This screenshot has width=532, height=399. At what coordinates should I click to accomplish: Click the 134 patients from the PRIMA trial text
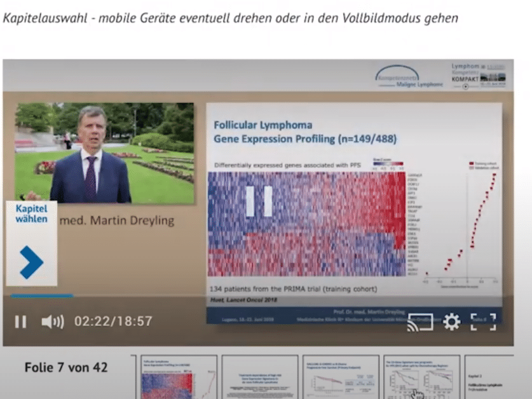coord(293,289)
